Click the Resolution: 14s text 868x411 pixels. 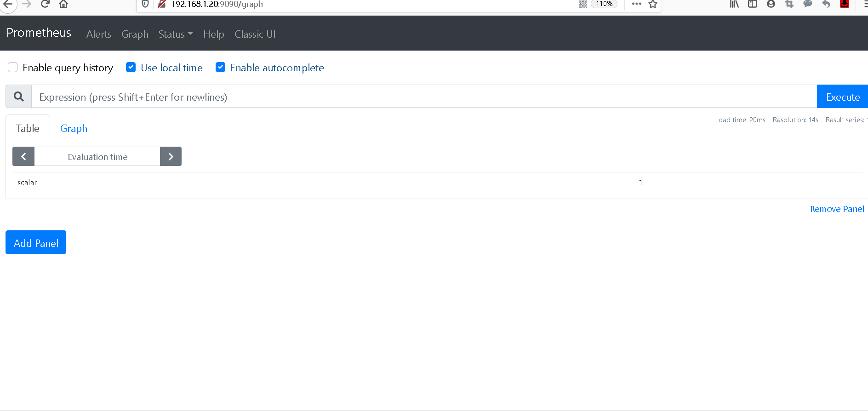click(x=795, y=120)
